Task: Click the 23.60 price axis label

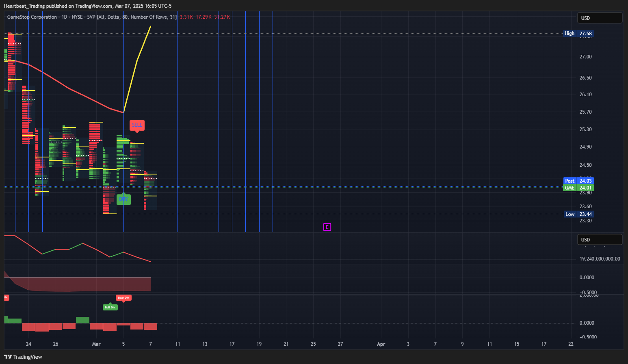Action: click(585, 207)
